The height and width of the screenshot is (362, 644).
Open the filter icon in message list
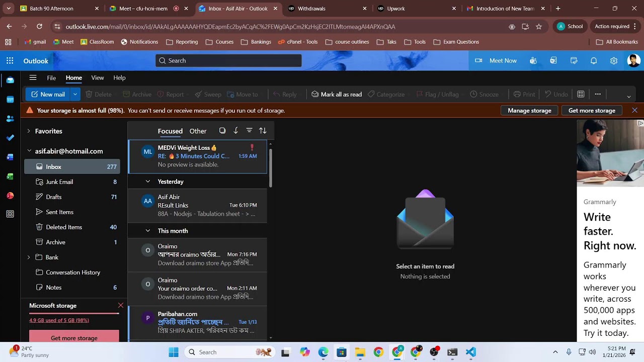pos(249,131)
